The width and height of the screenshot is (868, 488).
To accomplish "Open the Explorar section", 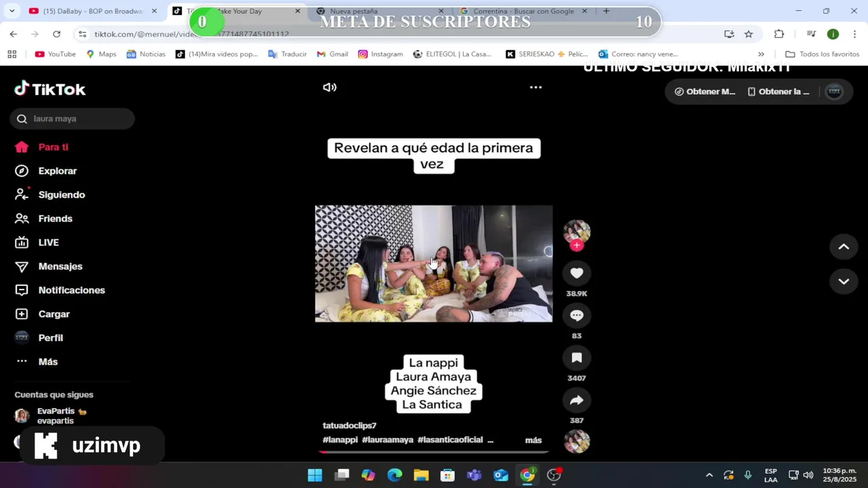I will [x=46, y=171].
